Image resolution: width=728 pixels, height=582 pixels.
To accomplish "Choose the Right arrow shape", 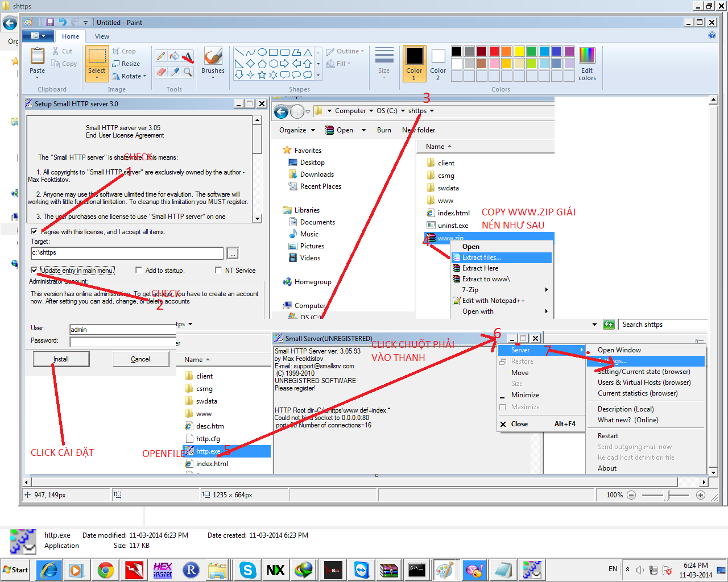I will (x=285, y=64).
